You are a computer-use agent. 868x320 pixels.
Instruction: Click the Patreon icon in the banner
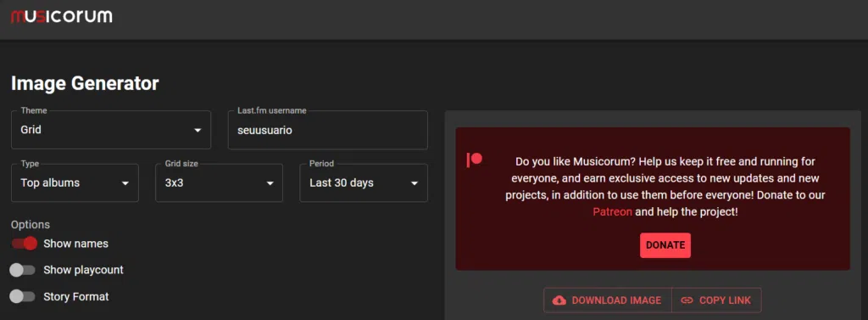474,160
